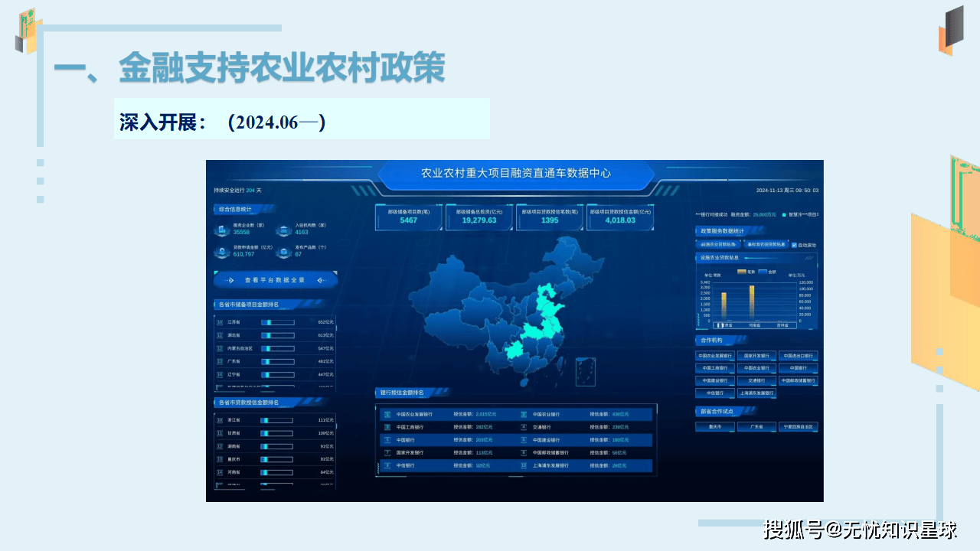Screen dimensions: 980x551
Task: Click rank 10 badge beside 江苏省
Action: [220, 322]
